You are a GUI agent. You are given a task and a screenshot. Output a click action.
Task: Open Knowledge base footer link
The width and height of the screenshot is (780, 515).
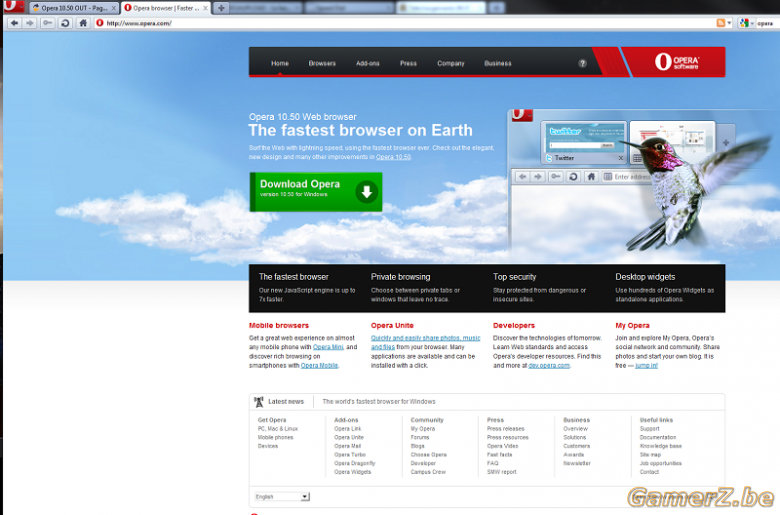(661, 446)
